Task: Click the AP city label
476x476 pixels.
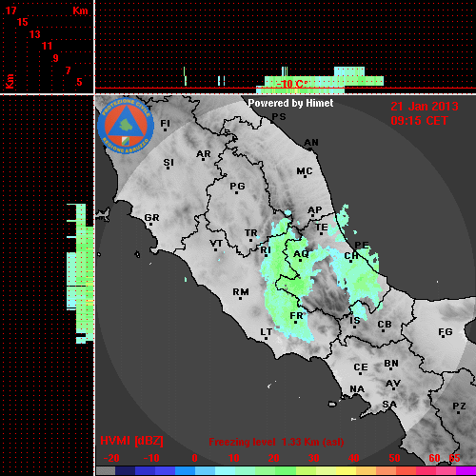Action: [x=315, y=210]
